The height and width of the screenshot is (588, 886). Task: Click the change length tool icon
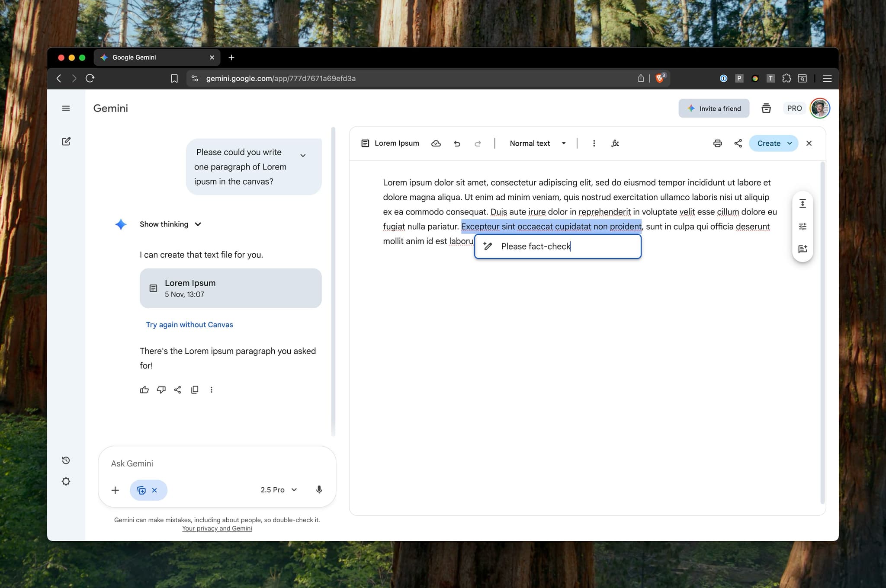pyautogui.click(x=803, y=204)
